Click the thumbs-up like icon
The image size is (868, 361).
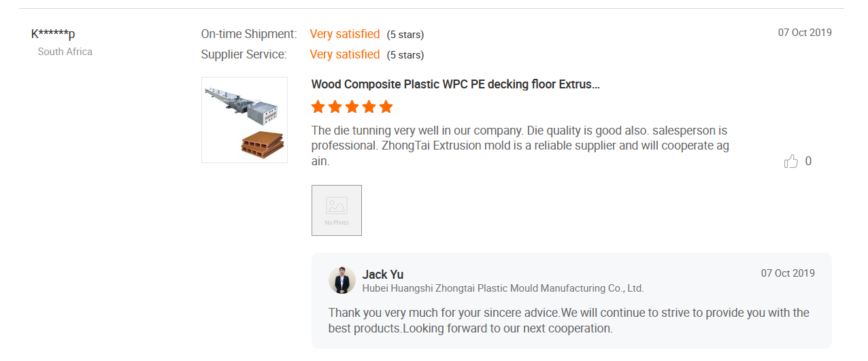[790, 161]
